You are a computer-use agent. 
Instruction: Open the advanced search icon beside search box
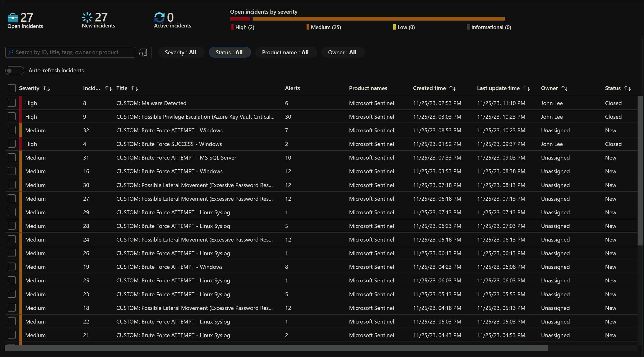click(143, 52)
